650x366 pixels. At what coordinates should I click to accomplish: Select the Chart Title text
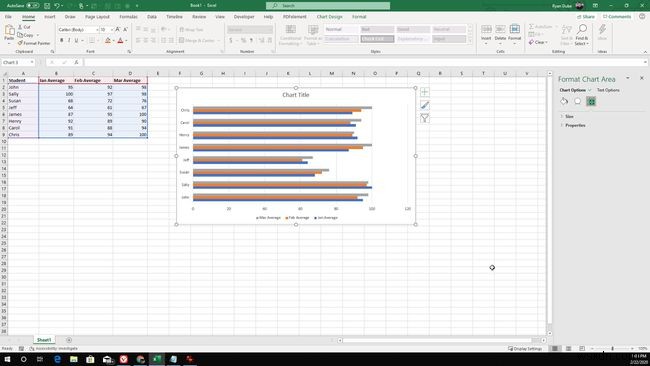pyautogui.click(x=296, y=95)
